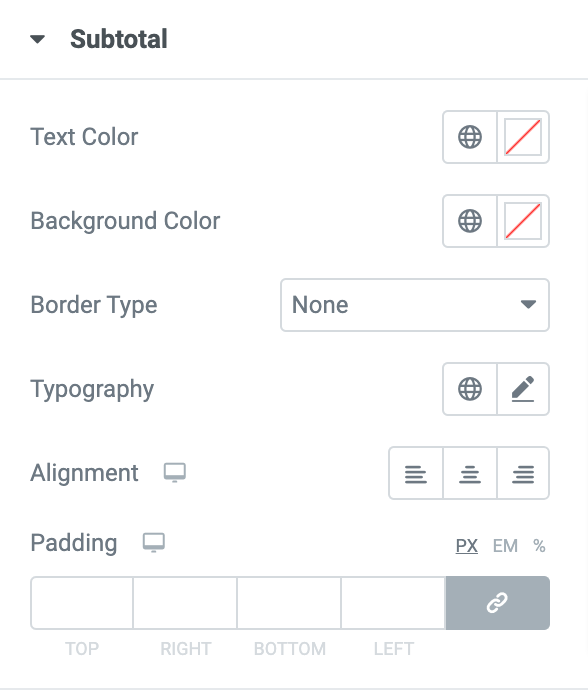The width and height of the screenshot is (588, 690).
Task: Click the Subtotal section heading
Action: click(x=119, y=39)
